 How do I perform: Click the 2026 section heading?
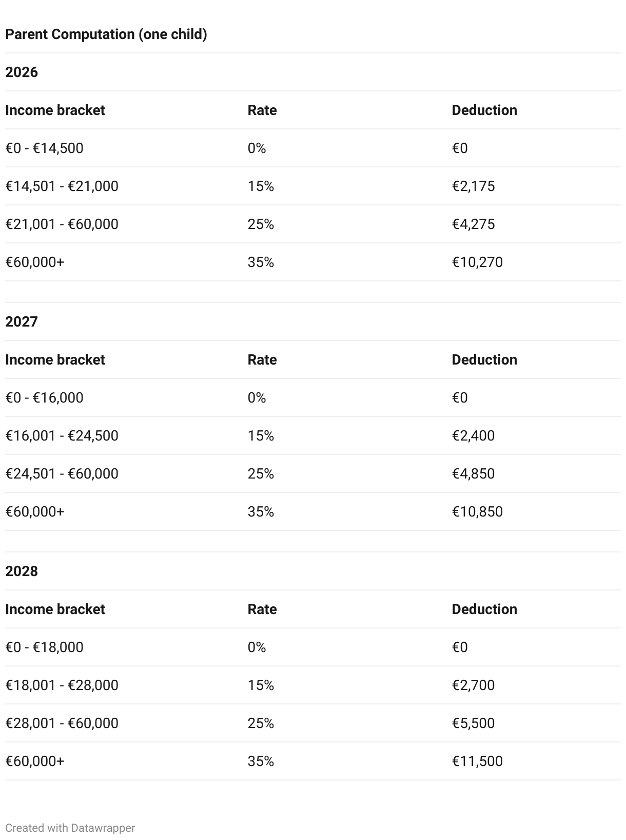(x=22, y=72)
